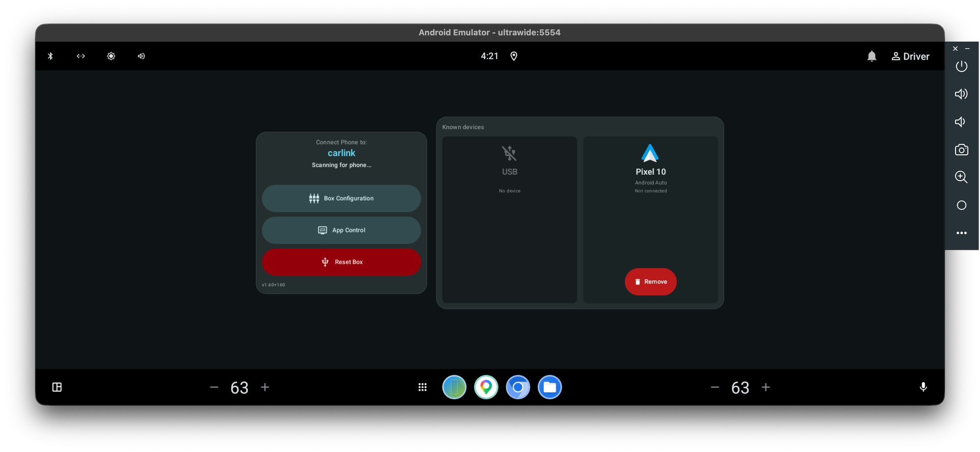Click the Scanning for phone... status text

coord(342,165)
